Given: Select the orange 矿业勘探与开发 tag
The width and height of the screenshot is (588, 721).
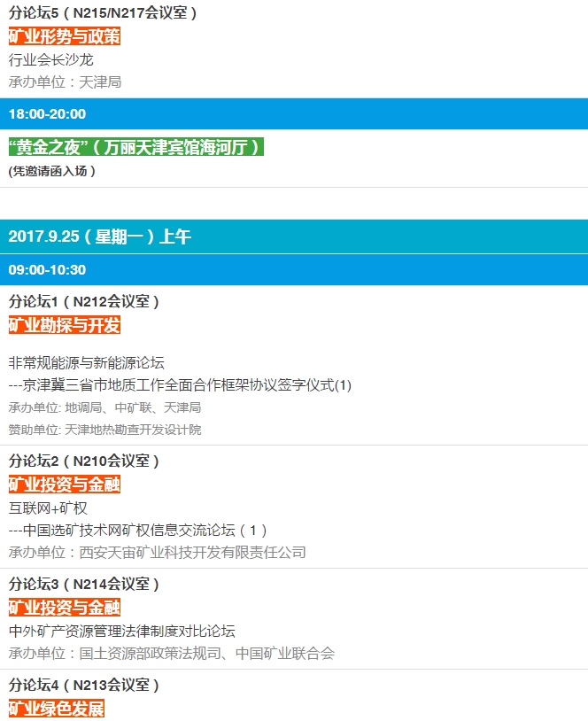Looking at the screenshot, I should coord(64,325).
